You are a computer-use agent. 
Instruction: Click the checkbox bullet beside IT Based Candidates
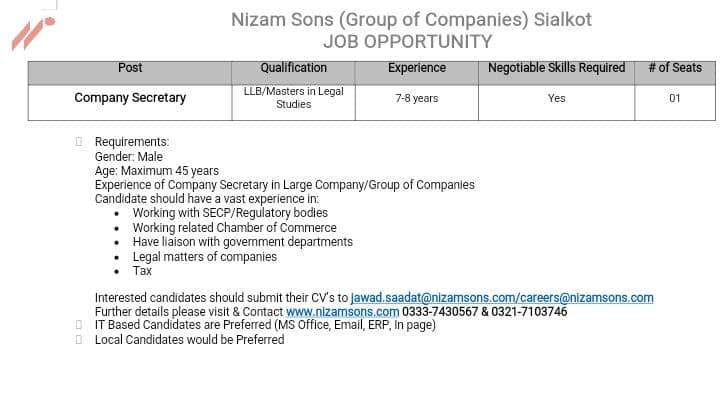coord(79,325)
